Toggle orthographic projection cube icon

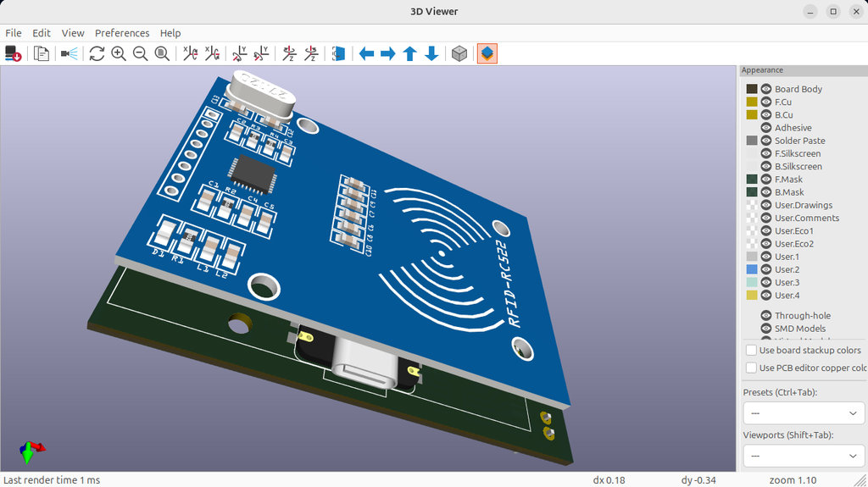459,53
